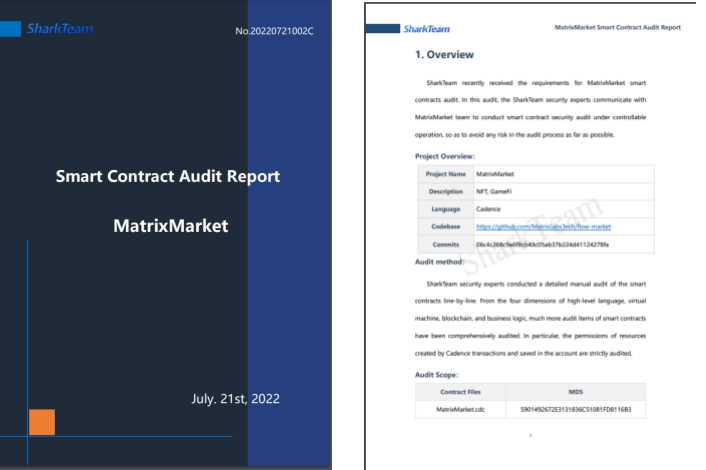
Task: Click the Commits hash value cell
Action: pos(542,244)
